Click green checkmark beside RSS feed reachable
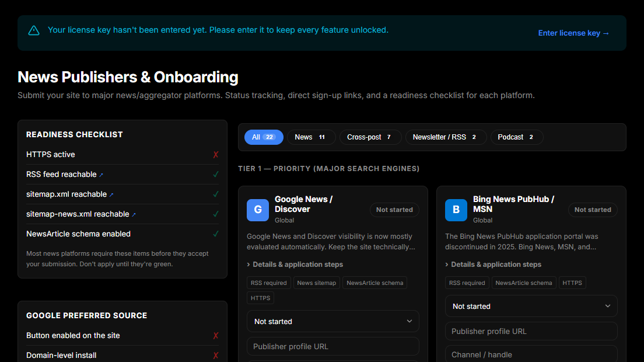This screenshot has height=362, width=644. [216, 174]
